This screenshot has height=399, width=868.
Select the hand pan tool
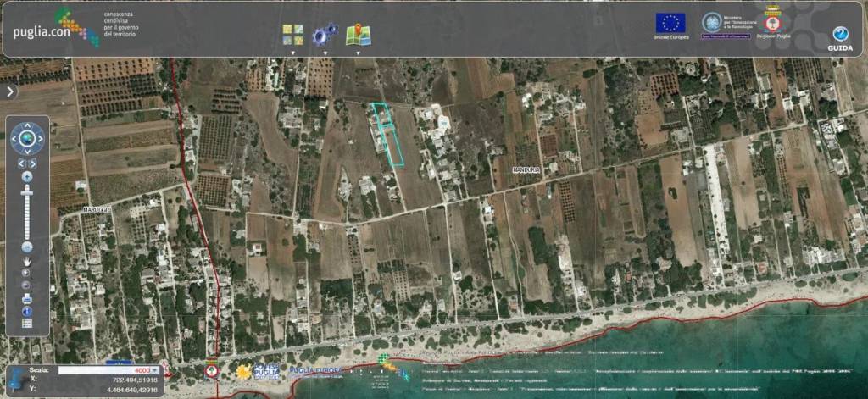coord(27,261)
